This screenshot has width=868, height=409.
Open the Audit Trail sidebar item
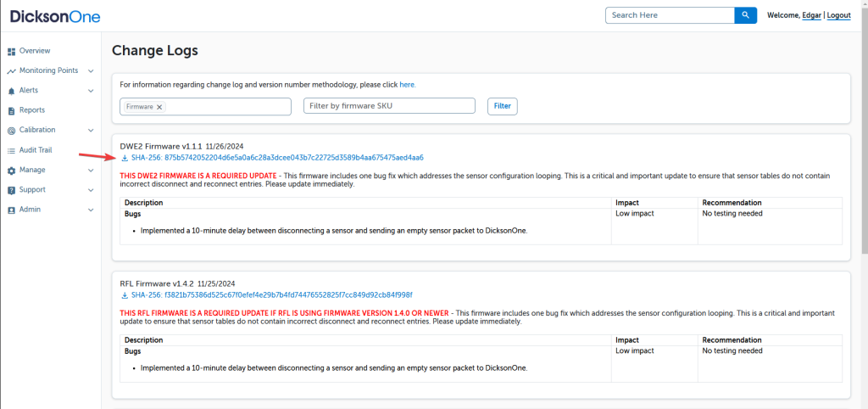coord(36,150)
